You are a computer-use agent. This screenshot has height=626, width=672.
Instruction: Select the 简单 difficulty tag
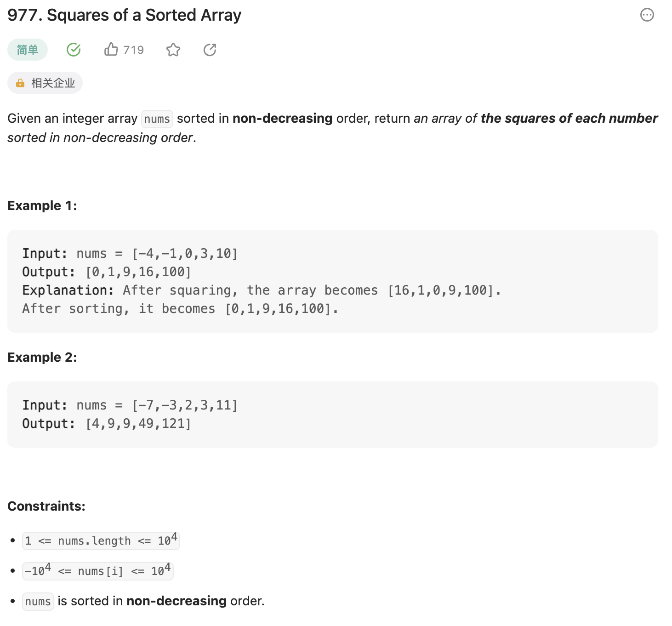(28, 50)
